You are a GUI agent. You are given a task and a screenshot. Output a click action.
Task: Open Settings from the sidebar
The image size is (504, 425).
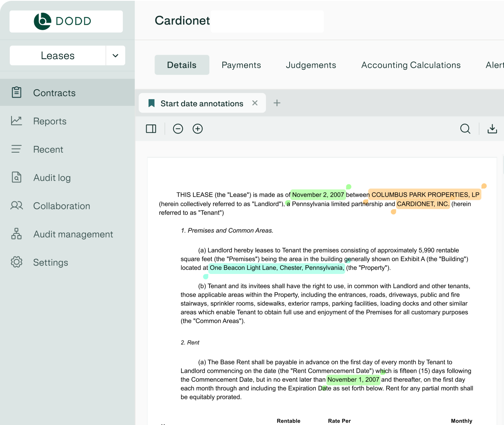51,262
